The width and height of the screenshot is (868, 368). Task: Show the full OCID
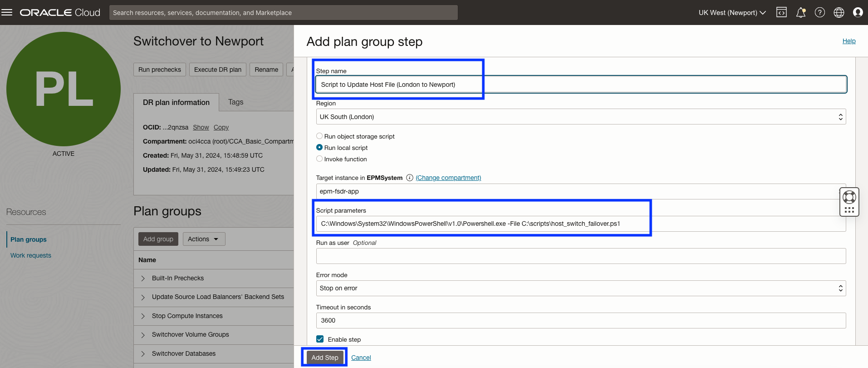click(201, 127)
